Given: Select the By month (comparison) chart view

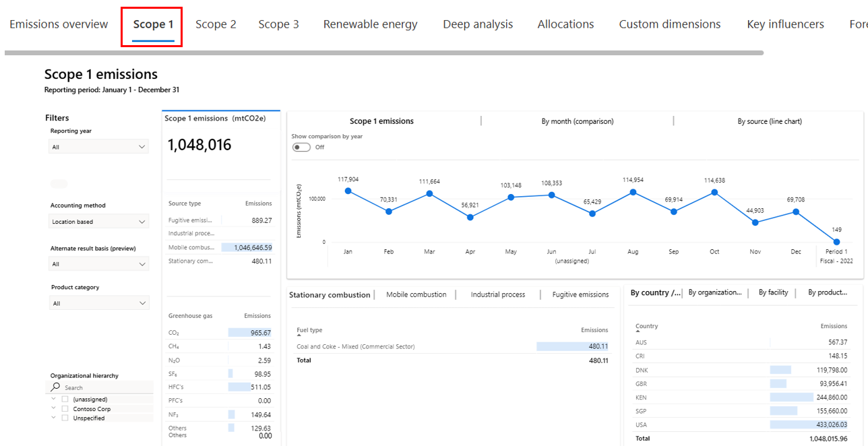Looking at the screenshot, I should [x=578, y=121].
